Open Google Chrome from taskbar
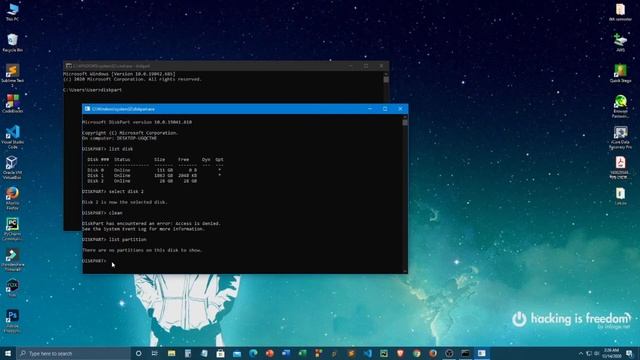The width and height of the screenshot is (640, 360). 416,353
